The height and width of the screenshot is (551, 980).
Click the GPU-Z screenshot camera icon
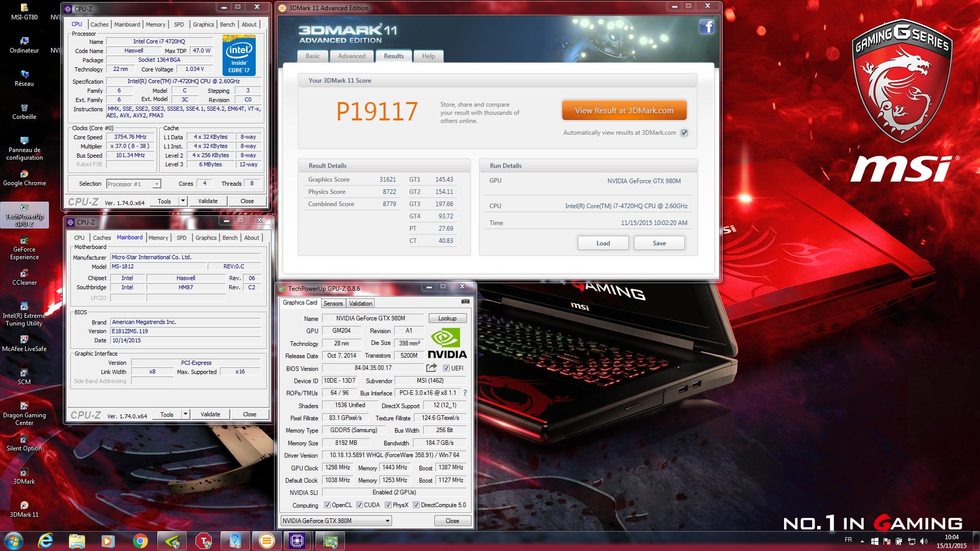tap(465, 302)
